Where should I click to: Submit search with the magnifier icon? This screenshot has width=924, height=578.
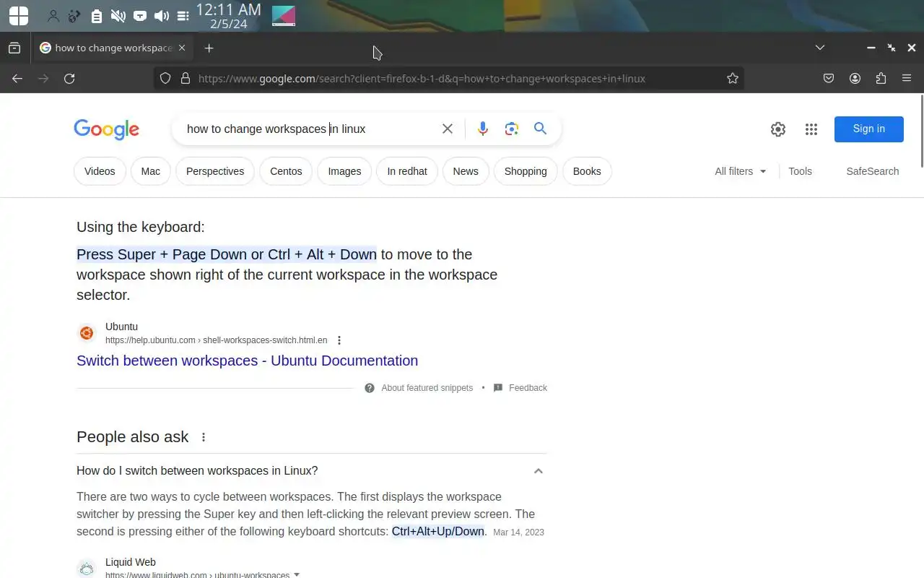click(x=540, y=129)
